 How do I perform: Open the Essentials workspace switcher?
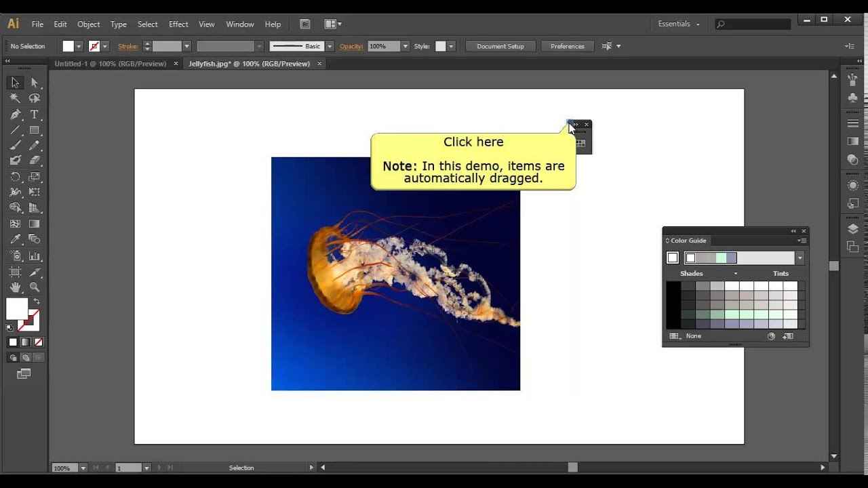tap(678, 24)
